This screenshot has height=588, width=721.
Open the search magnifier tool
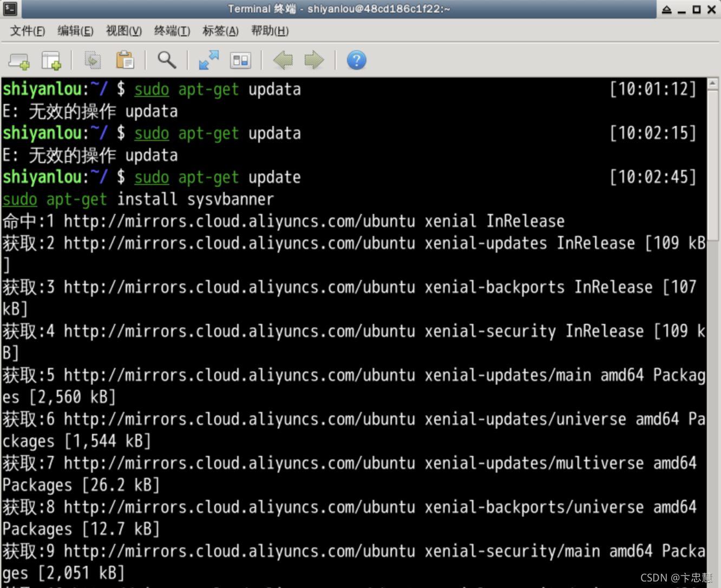pyautogui.click(x=167, y=61)
